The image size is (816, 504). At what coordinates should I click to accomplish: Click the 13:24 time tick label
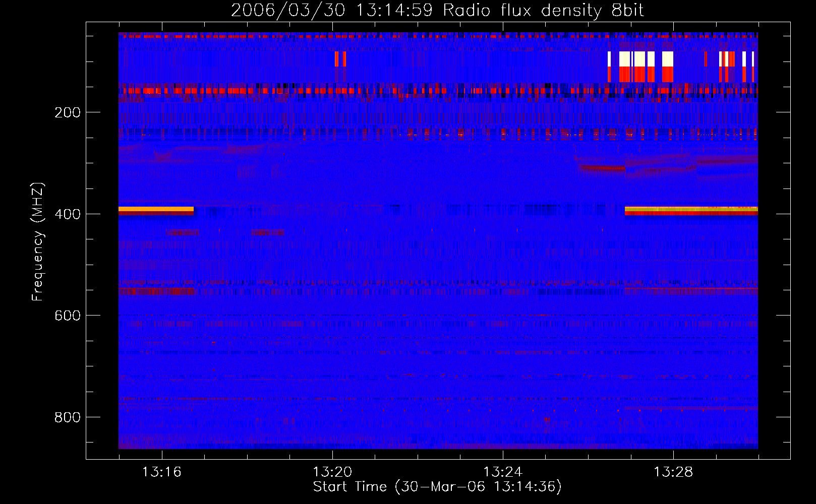503,472
